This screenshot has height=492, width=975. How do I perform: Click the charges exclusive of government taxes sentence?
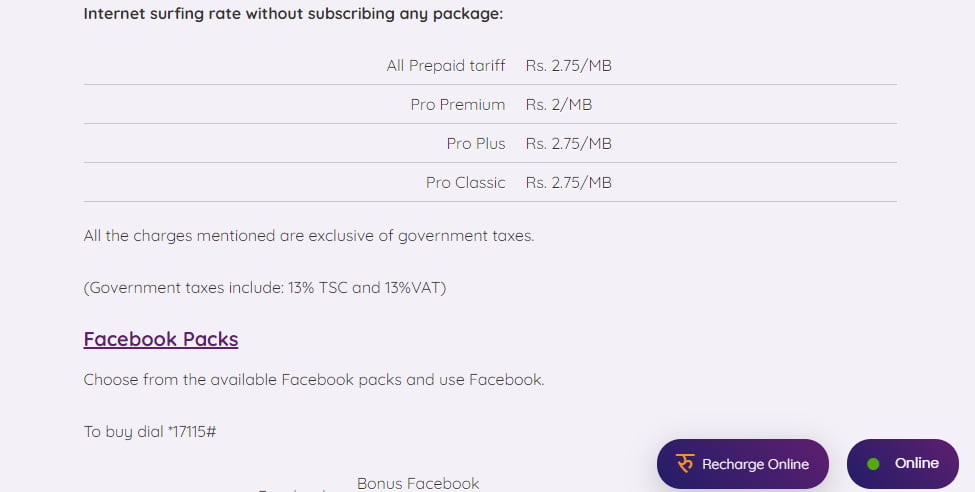coord(309,236)
